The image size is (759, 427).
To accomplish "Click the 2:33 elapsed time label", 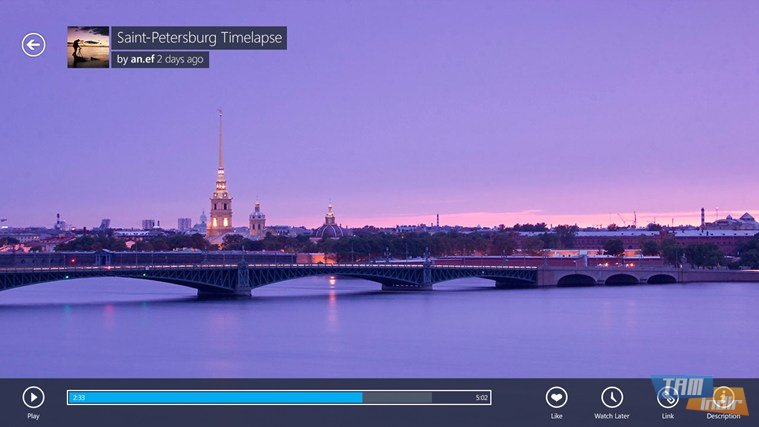I will click(79, 397).
